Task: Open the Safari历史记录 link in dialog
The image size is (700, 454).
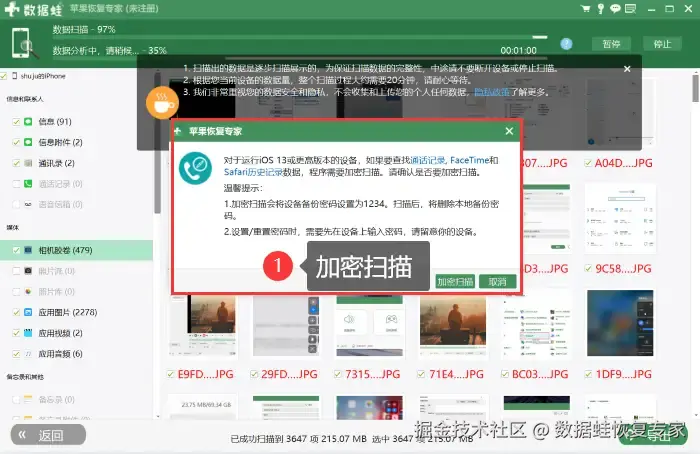Action: tap(253, 172)
